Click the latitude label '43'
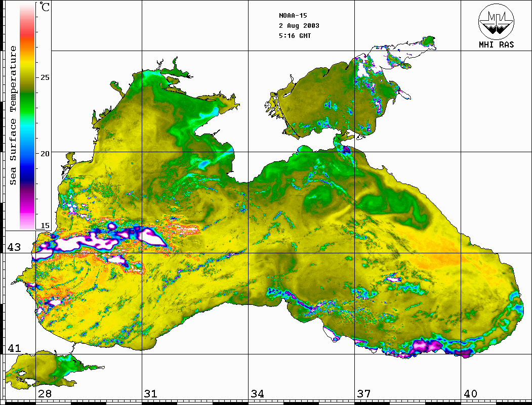The image size is (532, 405). pos(14,247)
